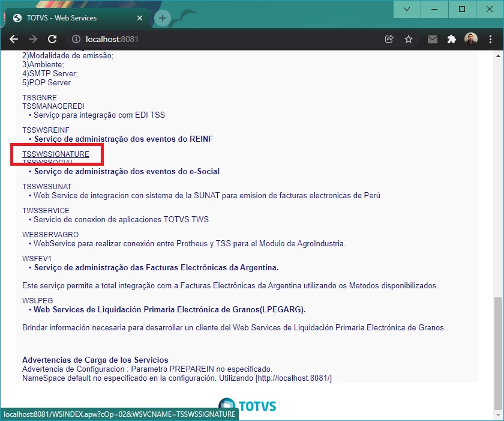Click 'Serviço de administração dos eventos do REINF'

point(124,139)
